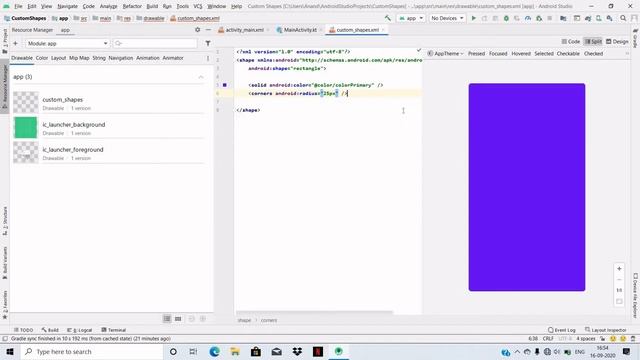
Task: Switch resource view to grid mode
Action: coord(178,319)
